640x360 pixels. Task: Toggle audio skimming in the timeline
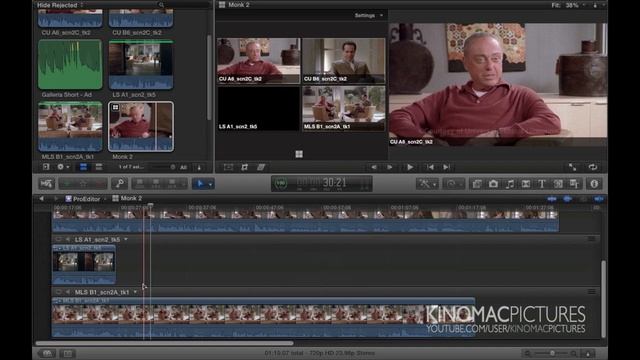coord(567,199)
